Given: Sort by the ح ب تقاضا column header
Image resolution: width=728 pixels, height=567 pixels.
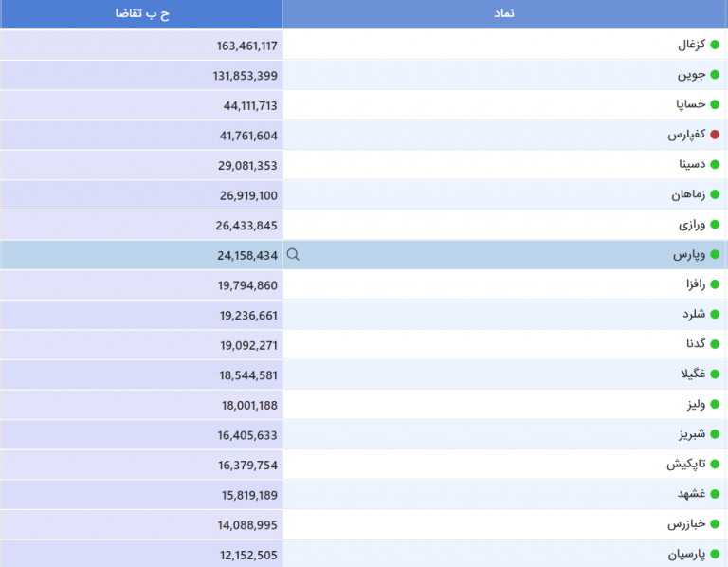Looking at the screenshot, I should pos(141,14).
